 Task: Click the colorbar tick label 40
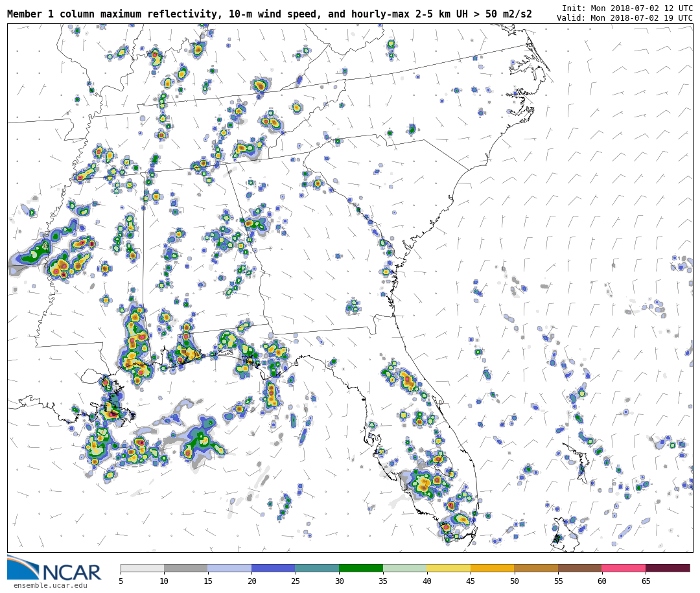tap(426, 581)
